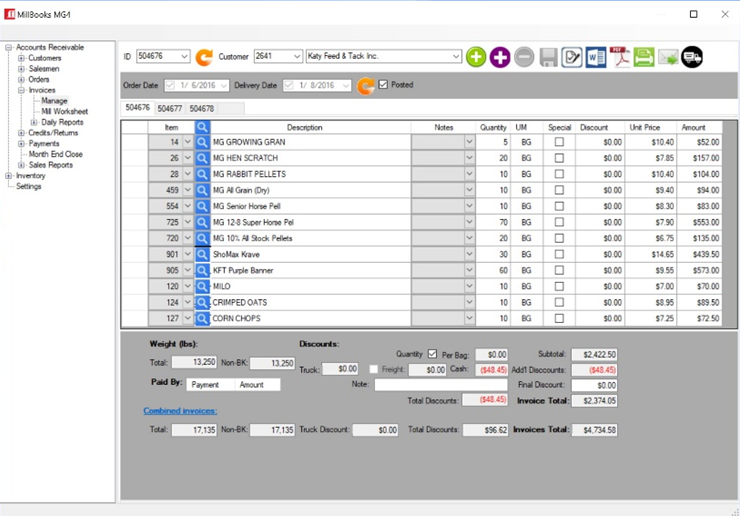
Task: Open Credits/Returns tree item
Action: 53,133
